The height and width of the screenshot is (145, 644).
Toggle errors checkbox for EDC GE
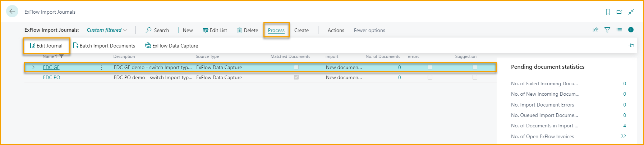[x=430, y=67]
